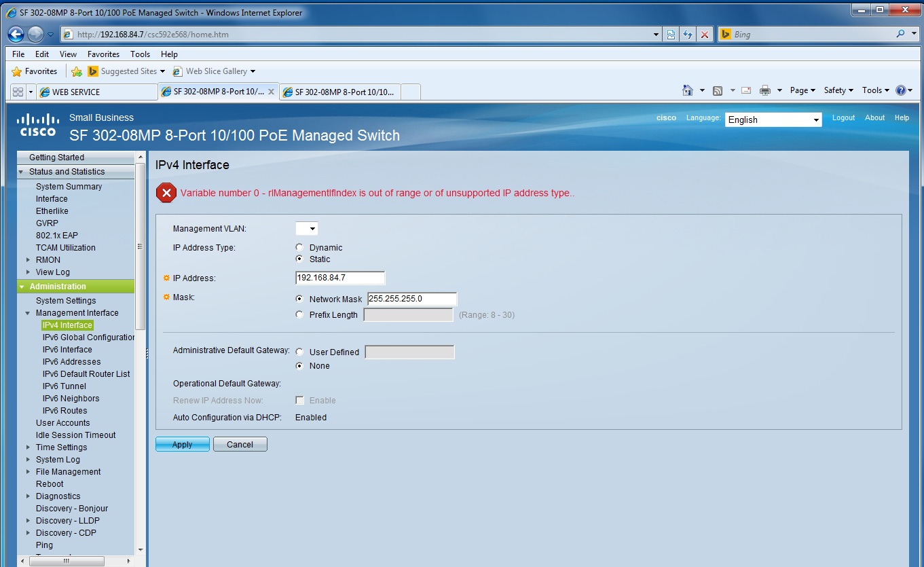The width and height of the screenshot is (924, 567).
Task: Click the Help question mark icon
Action: [x=901, y=90]
